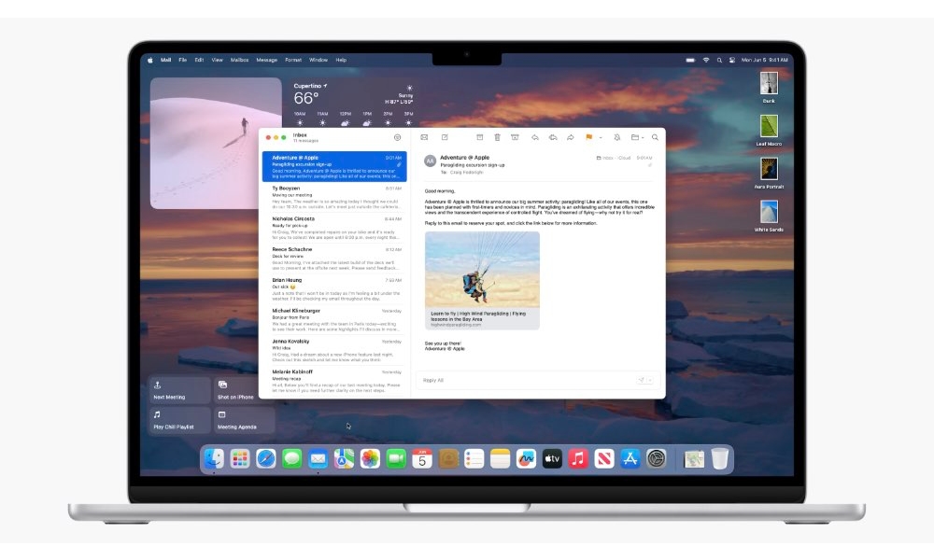Compose a new message with pencil icon

pos(445,137)
